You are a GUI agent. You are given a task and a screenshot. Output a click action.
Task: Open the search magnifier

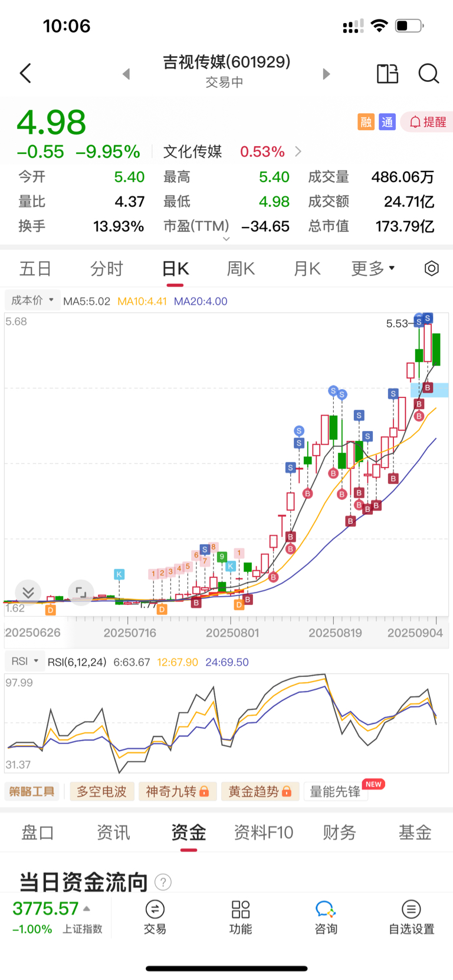pos(429,74)
